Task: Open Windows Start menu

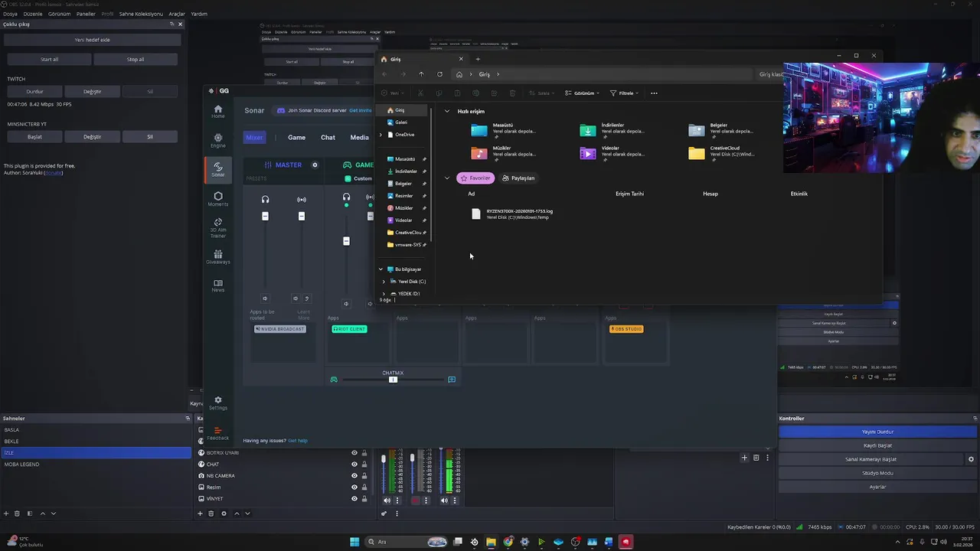Action: coord(354,542)
